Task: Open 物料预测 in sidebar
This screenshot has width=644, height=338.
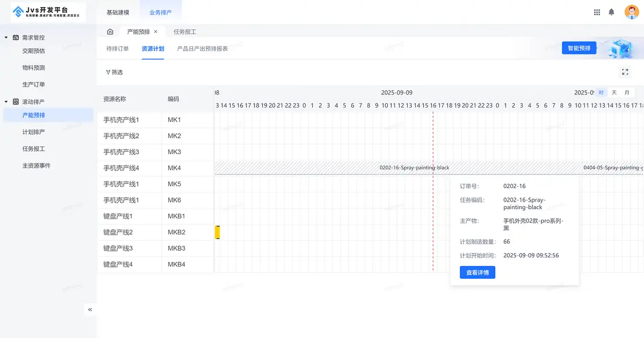Action: (33, 68)
